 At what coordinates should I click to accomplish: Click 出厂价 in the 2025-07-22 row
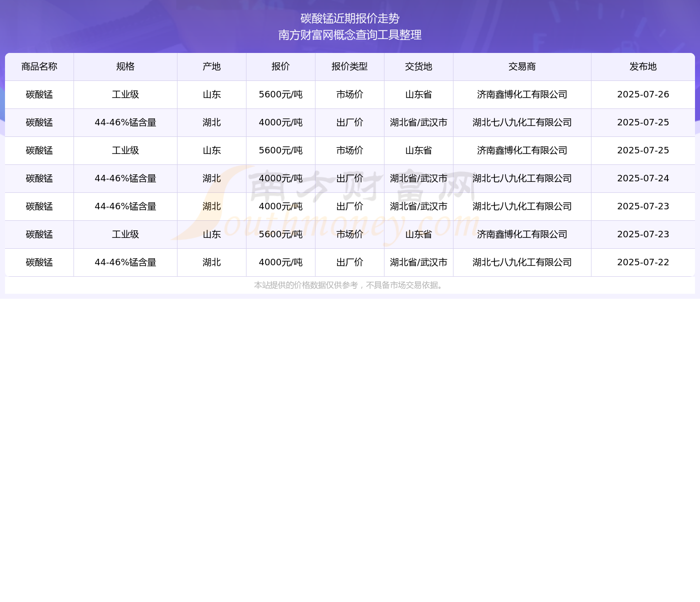coord(350,262)
